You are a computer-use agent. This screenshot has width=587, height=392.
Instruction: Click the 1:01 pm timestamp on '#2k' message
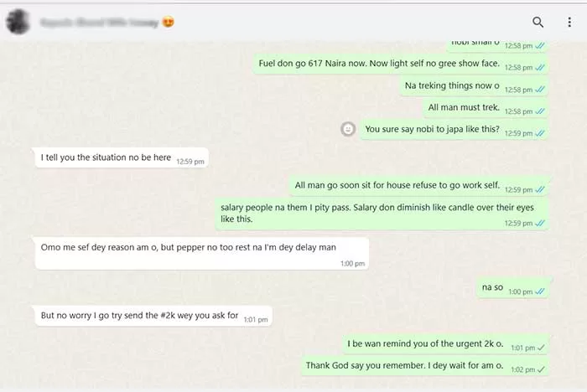256,319
